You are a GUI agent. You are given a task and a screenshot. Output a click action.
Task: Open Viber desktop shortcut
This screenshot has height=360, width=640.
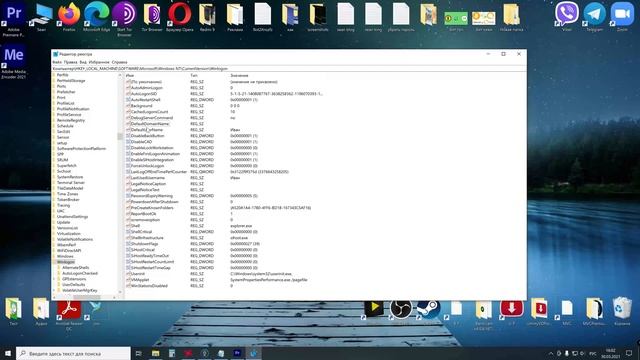point(567,17)
